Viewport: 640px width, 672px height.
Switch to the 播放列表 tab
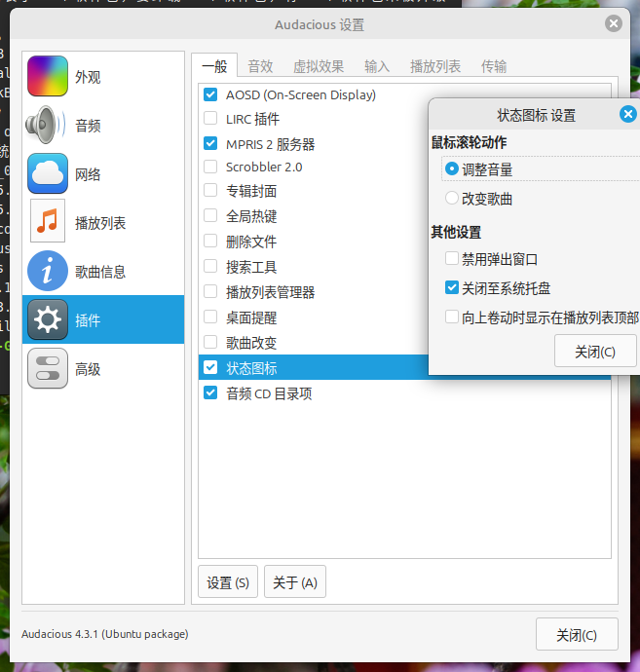coord(435,66)
